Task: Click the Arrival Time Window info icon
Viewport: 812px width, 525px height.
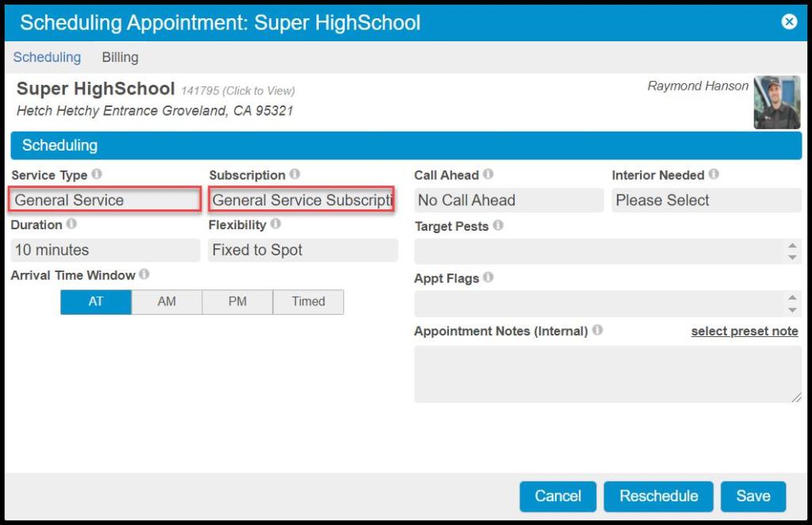Action: 144,274
